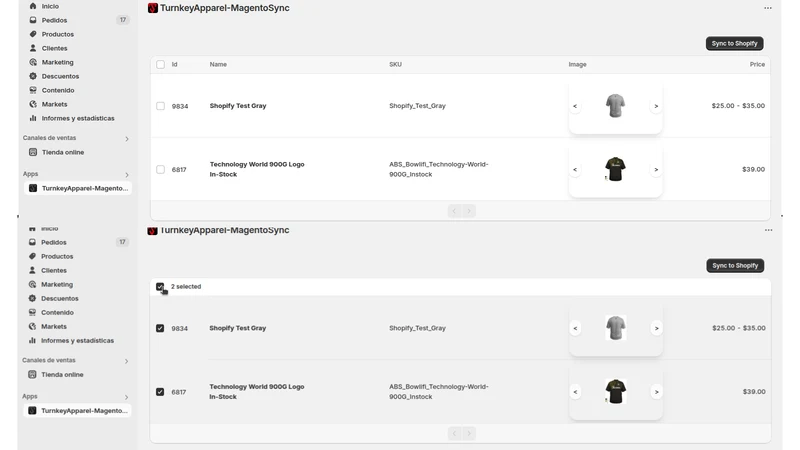Open Inicio home icon in upper sidebar
This screenshot has width=800, height=450.
point(33,6)
